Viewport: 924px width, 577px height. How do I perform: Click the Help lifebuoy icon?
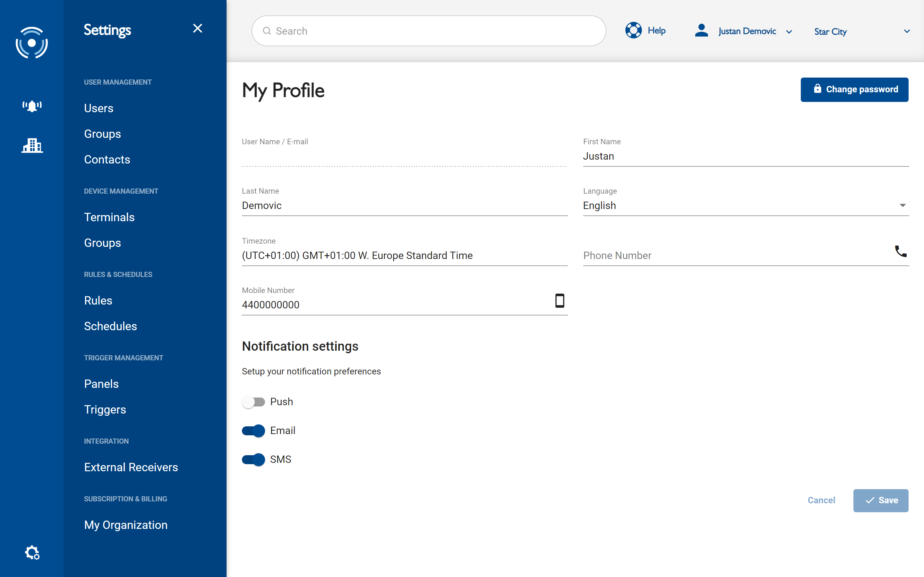[633, 30]
